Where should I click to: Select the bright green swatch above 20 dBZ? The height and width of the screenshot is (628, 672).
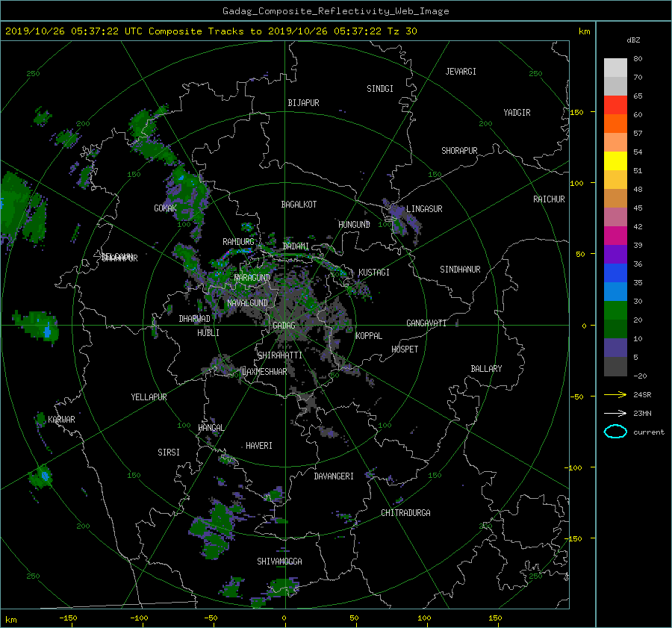615,310
